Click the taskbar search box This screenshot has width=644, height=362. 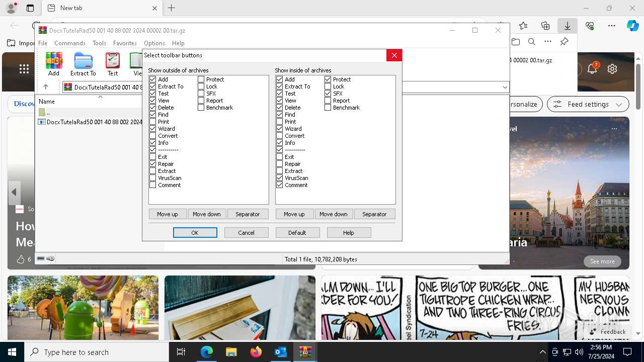pos(97,352)
